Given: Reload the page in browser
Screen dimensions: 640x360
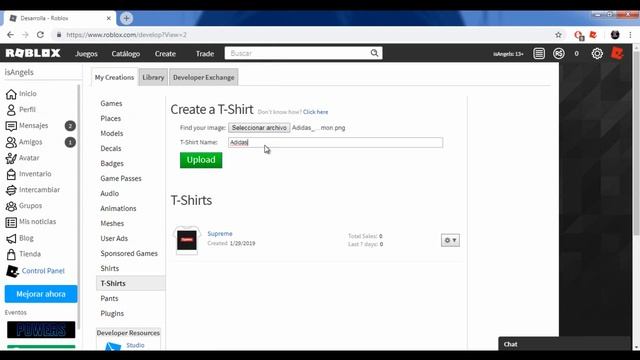Looking at the screenshot, I should tap(40, 35).
